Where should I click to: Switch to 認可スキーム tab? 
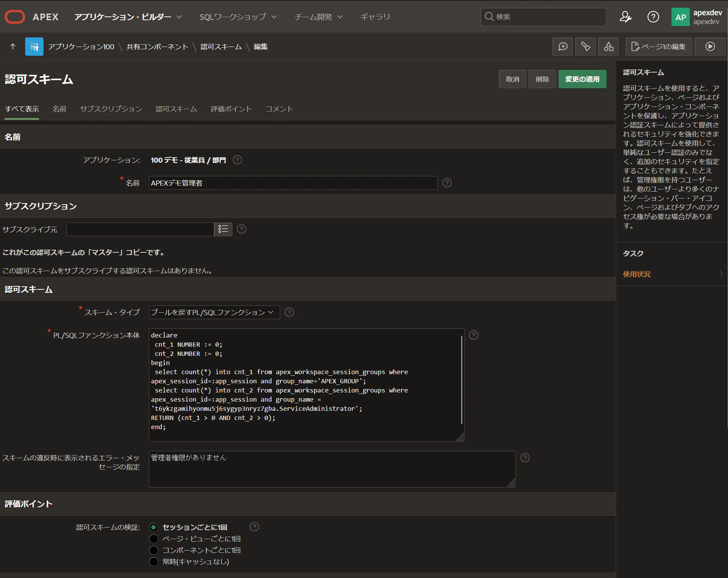pyautogui.click(x=176, y=109)
